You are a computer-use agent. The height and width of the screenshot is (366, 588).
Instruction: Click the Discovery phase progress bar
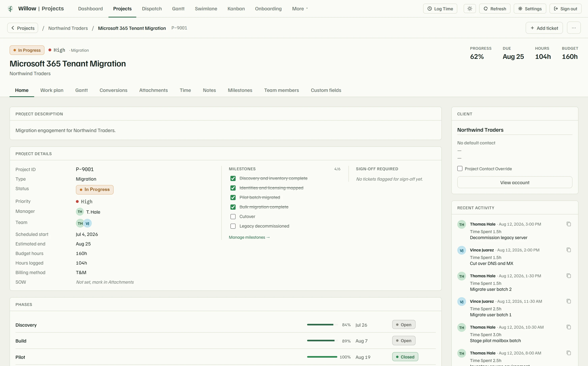coord(322,325)
